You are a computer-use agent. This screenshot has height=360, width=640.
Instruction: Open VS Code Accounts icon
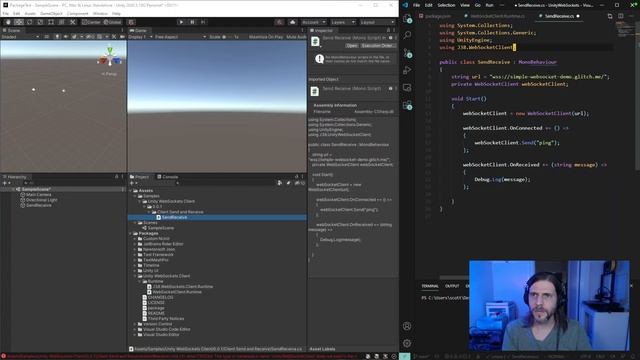point(407,326)
